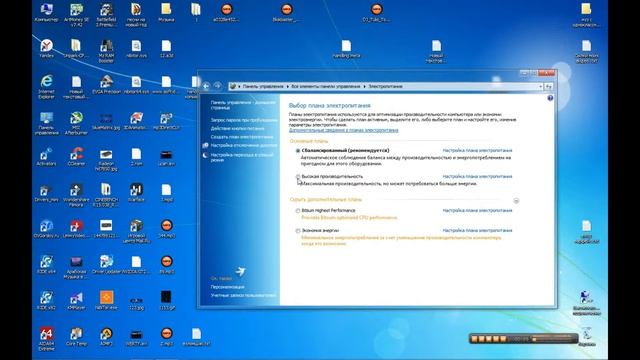Start My RAM Booster from the desktop
Viewport: 640px width, 360px height.
point(106,51)
